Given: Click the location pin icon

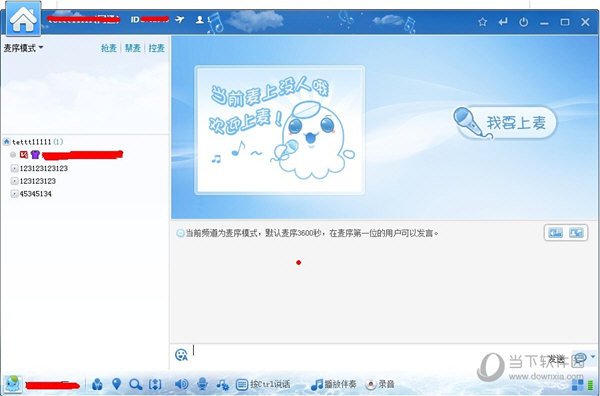Looking at the screenshot, I should point(116,384).
